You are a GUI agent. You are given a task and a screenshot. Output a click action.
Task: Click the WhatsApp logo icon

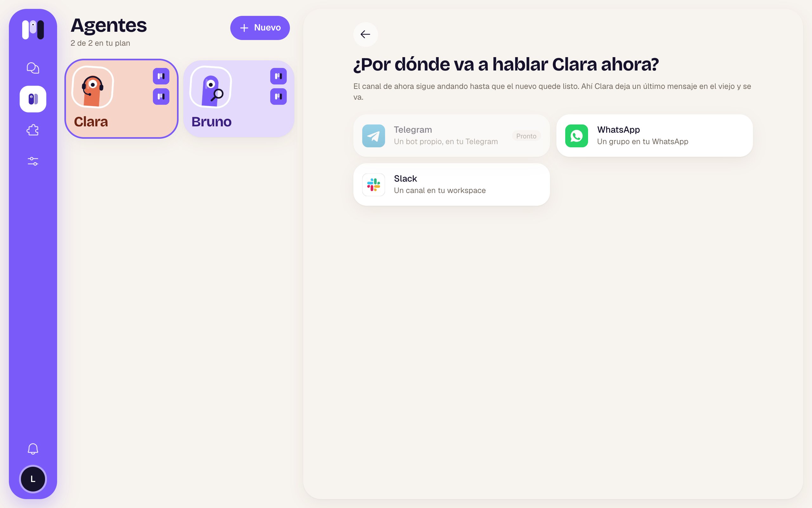tap(576, 136)
